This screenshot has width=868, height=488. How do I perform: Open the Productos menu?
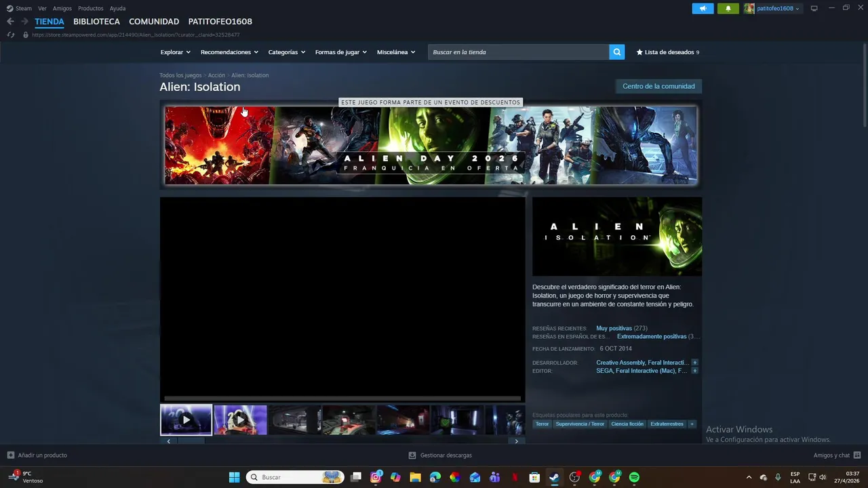pos(91,8)
